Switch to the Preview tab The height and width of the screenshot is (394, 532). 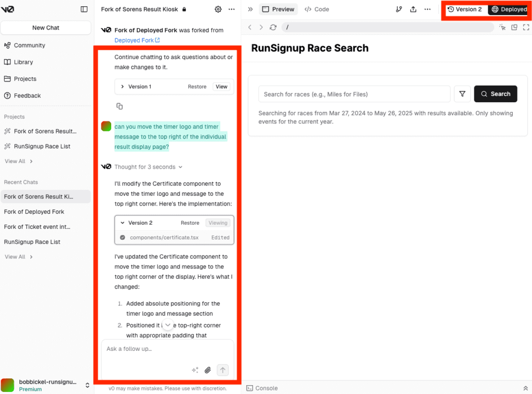point(278,9)
